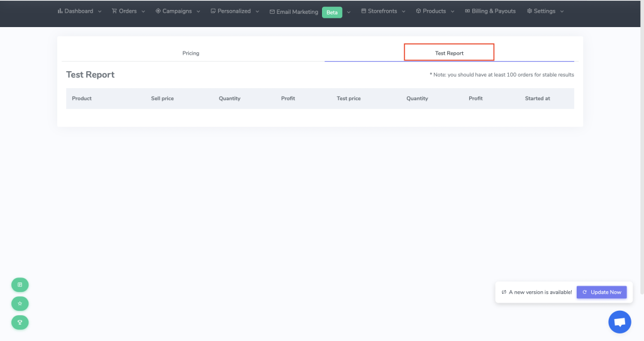Click the green star floating button

coord(19,304)
